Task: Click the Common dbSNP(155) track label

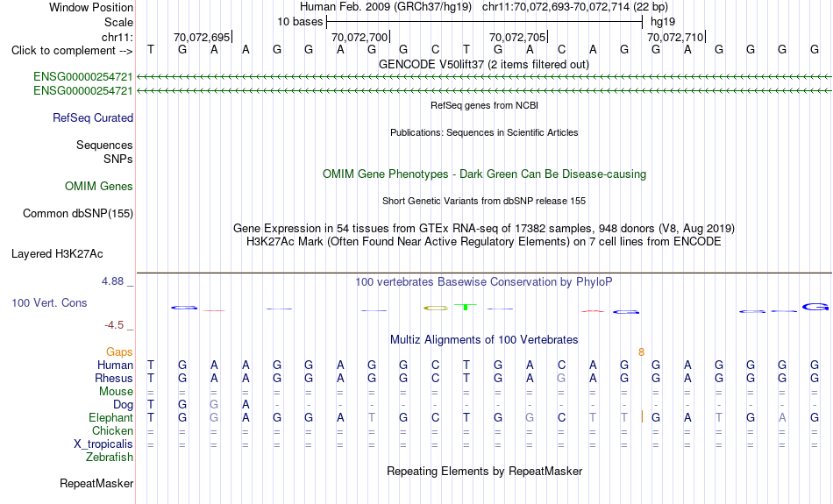Action: (78, 214)
